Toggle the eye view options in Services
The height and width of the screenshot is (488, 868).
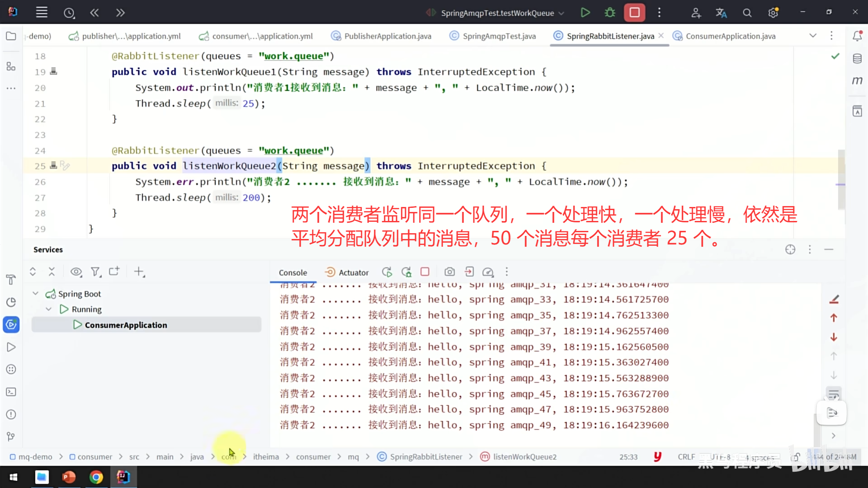76,272
